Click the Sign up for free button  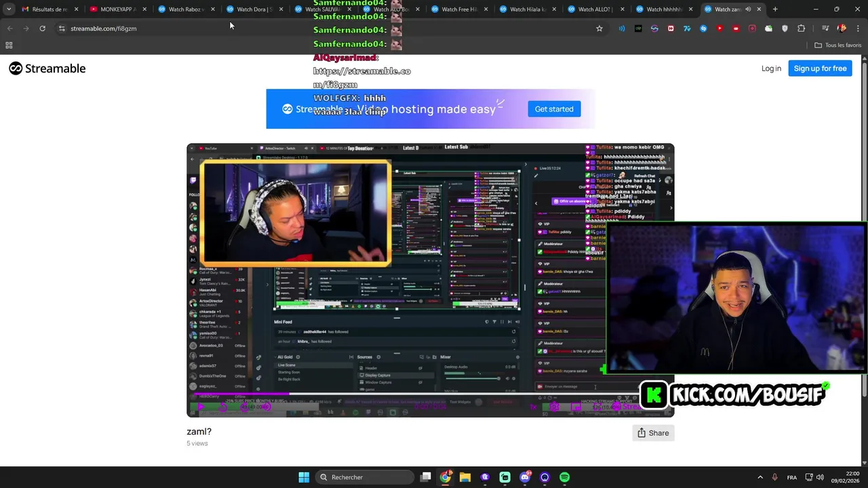click(820, 68)
